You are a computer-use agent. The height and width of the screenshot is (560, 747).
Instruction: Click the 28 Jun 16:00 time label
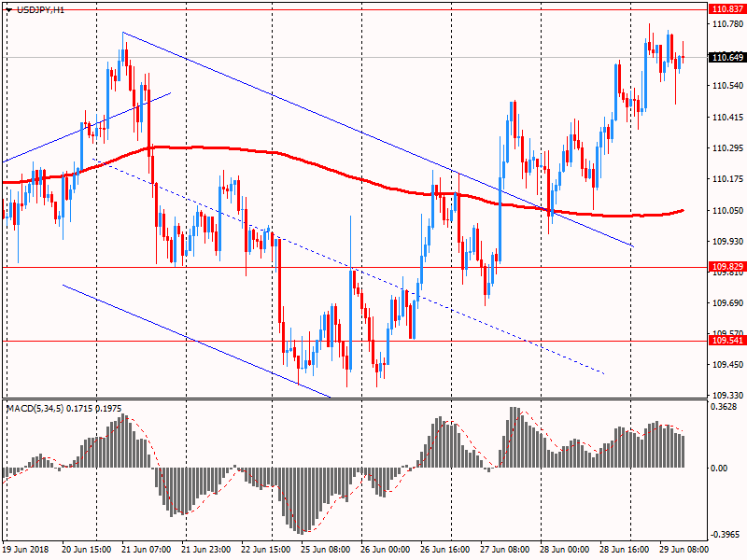[625, 549]
